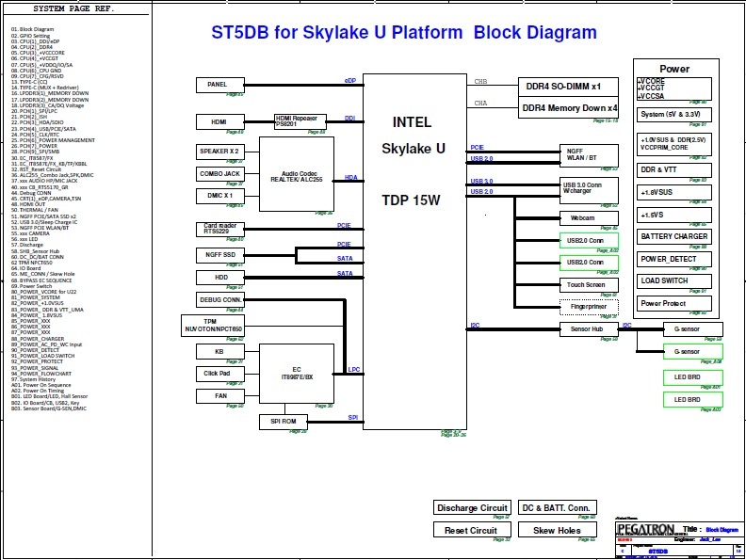The image size is (746, 560).
Task: Click the eDP bus label
Action: (349, 80)
